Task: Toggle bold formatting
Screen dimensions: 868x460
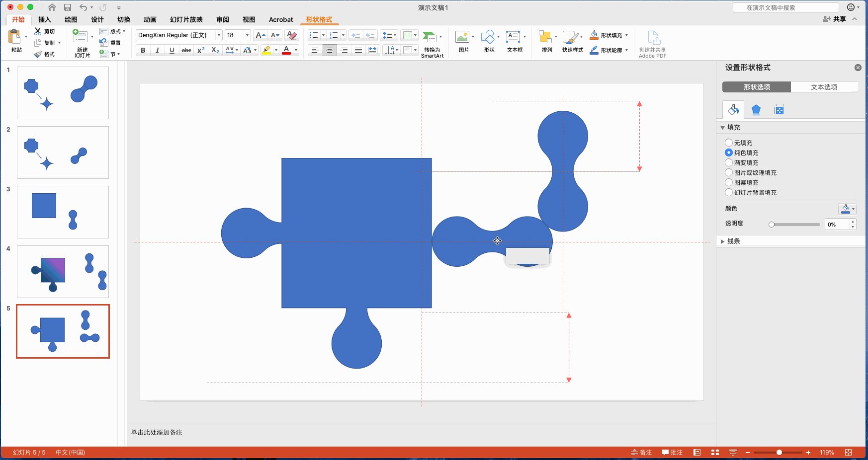Action: click(143, 50)
